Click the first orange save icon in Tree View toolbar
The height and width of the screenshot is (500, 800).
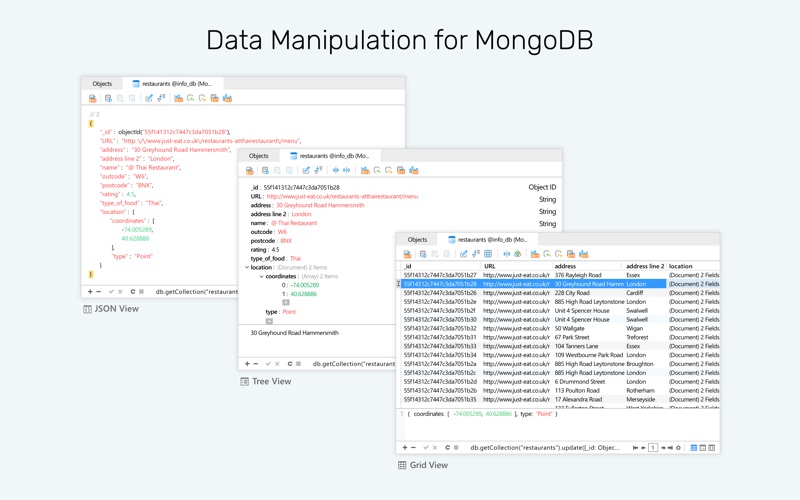coord(249,170)
